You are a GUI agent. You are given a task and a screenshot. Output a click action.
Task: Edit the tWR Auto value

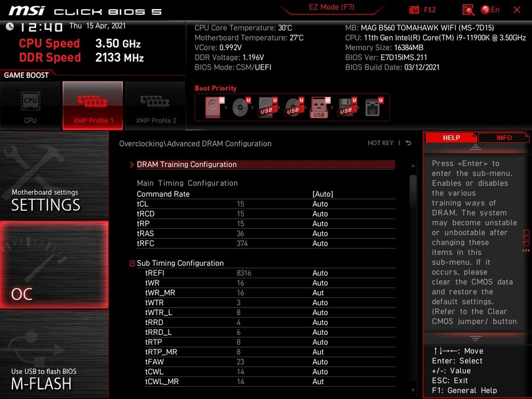pyautogui.click(x=320, y=283)
